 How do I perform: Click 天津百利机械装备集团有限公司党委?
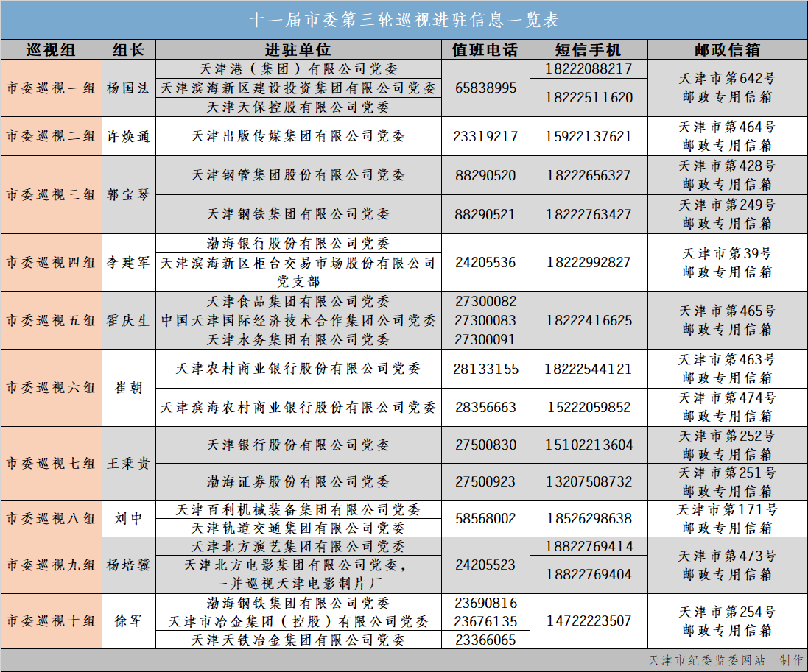298,510
